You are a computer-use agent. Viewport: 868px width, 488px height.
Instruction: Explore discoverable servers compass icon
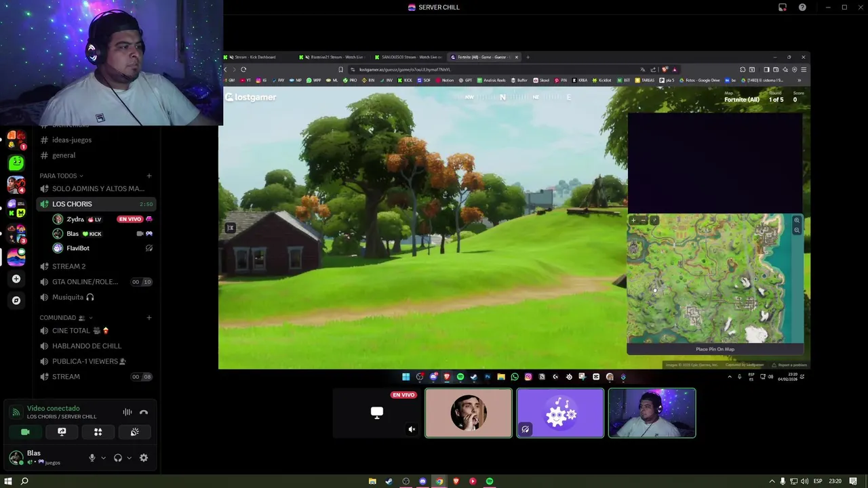click(x=16, y=300)
